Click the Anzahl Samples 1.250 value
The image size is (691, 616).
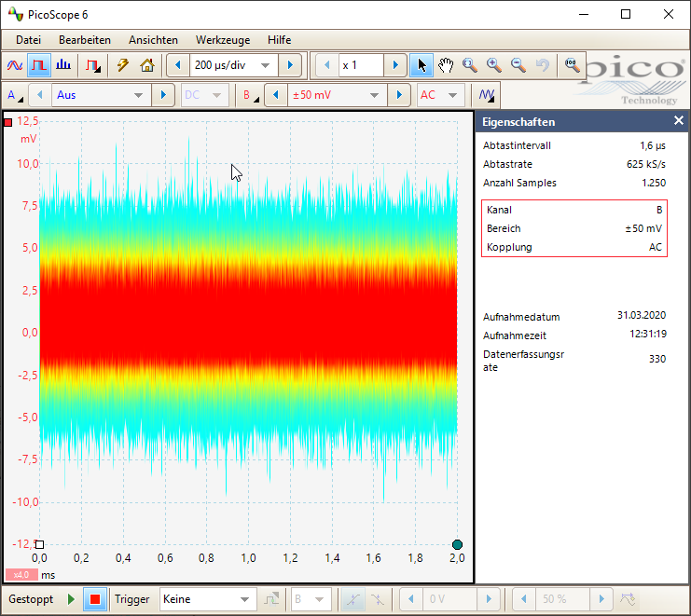[654, 183]
